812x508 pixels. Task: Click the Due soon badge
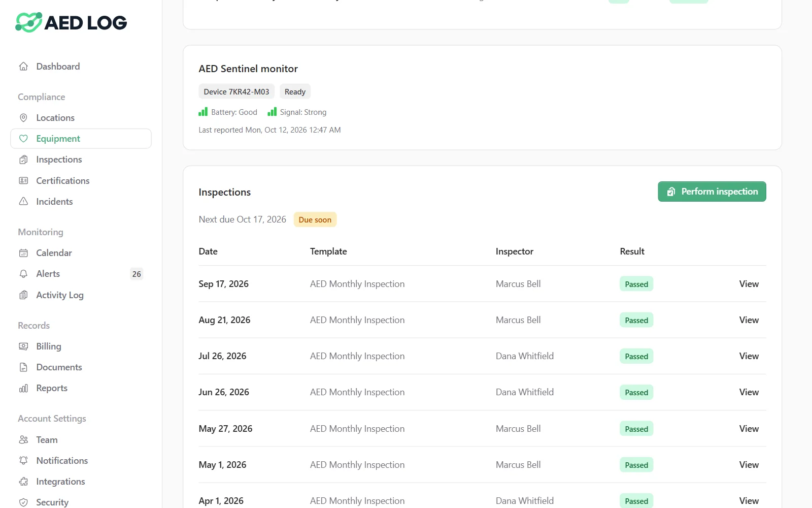[315, 219]
